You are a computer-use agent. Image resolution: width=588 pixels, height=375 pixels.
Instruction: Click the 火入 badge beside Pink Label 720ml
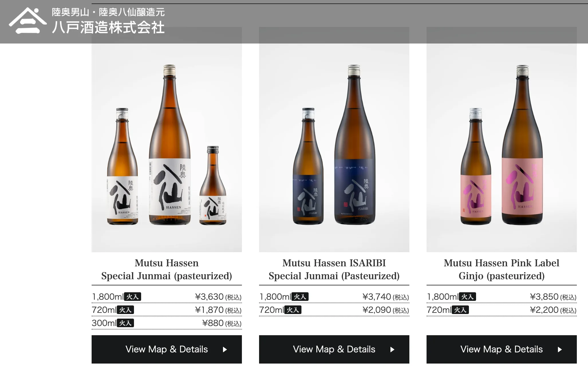(460, 310)
